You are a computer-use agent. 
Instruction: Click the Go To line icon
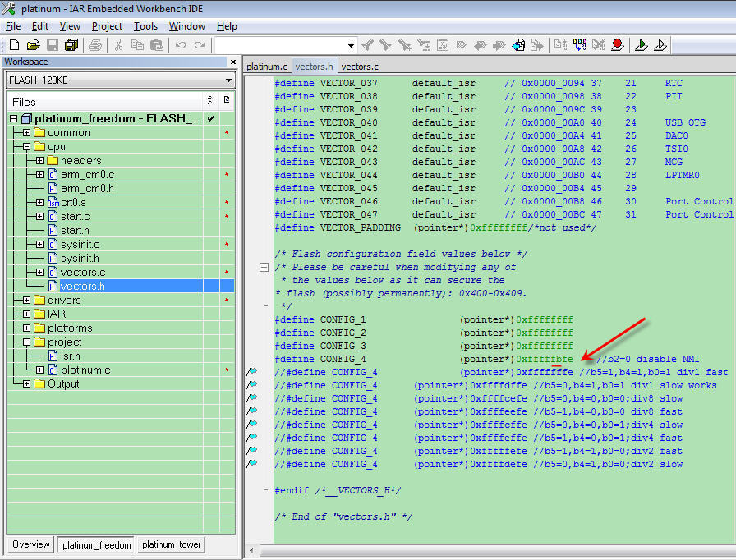click(x=443, y=45)
